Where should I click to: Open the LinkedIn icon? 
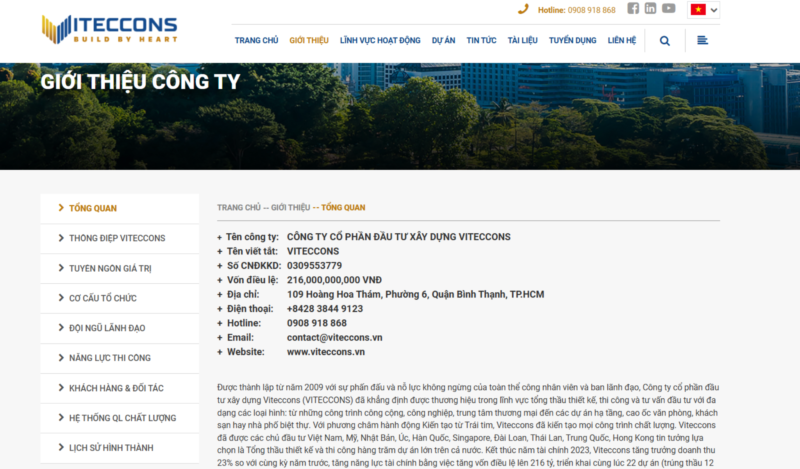[651, 8]
